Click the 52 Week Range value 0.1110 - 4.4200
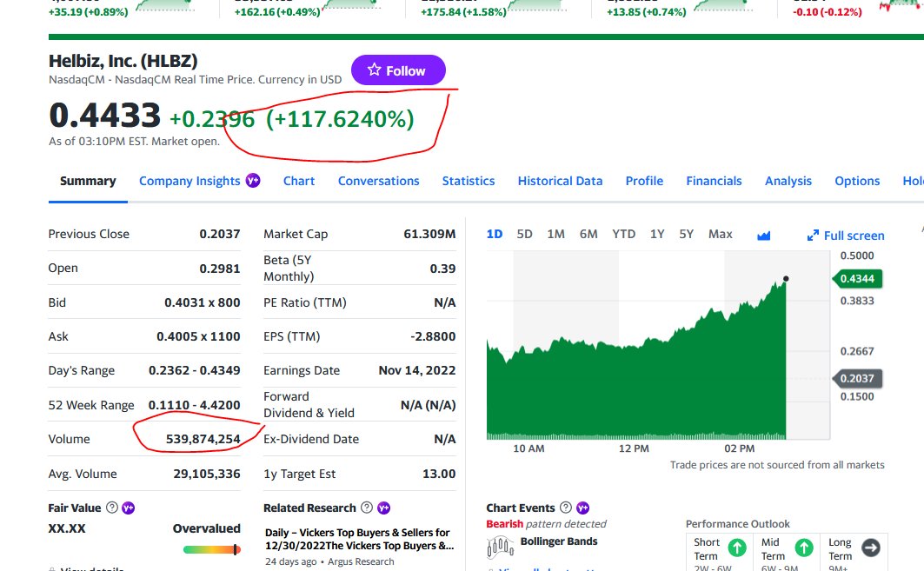The width and height of the screenshot is (924, 571). (195, 405)
